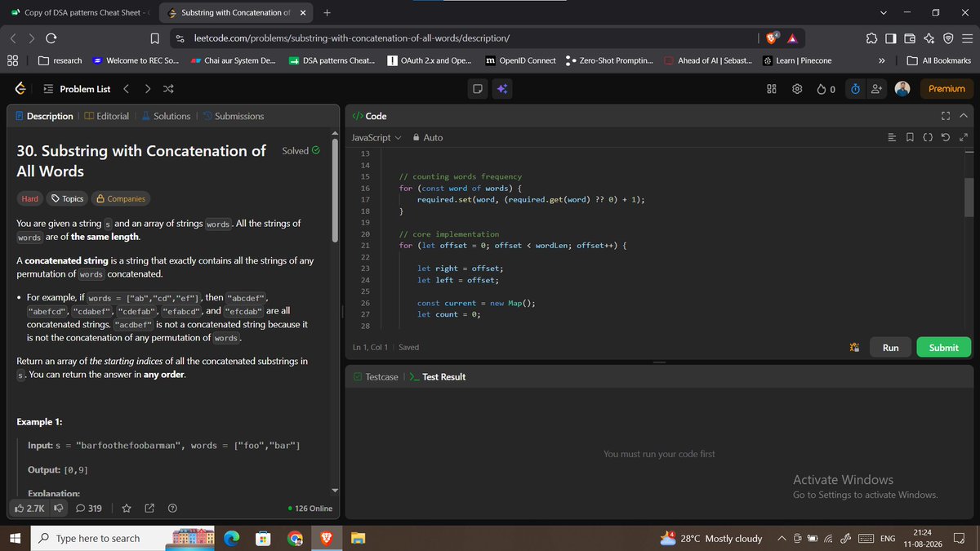The height and width of the screenshot is (551, 980).
Task: Click the curly braces editor icon
Action: click(928, 137)
